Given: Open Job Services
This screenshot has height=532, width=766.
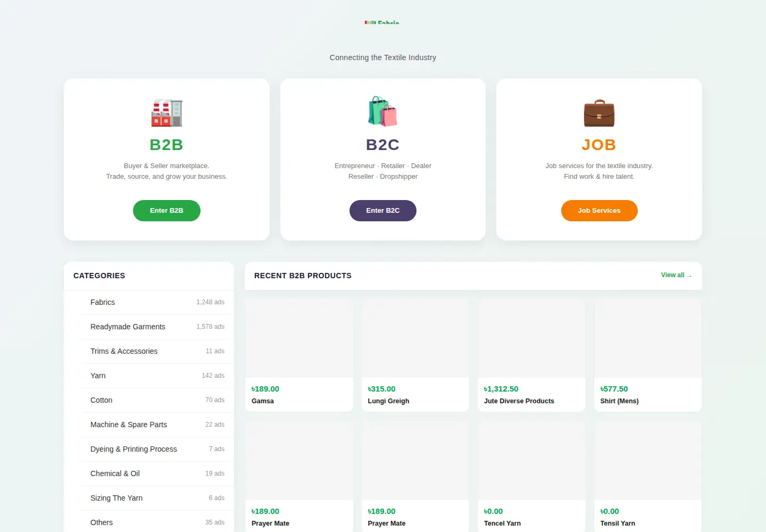Looking at the screenshot, I should pyautogui.click(x=600, y=211).
